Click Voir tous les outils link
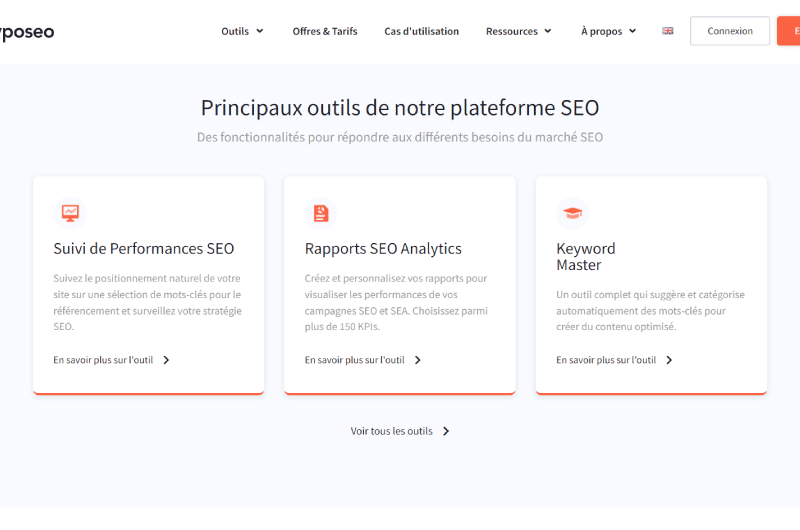Screen dimensions: 800x530 click(x=391, y=431)
